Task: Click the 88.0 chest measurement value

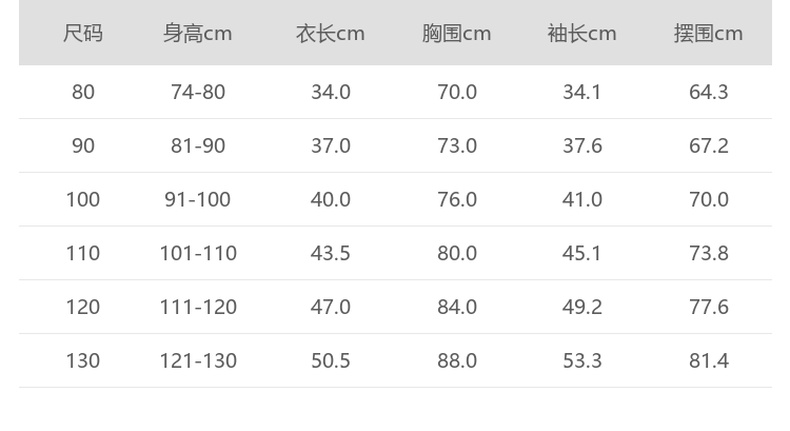Action: (457, 360)
